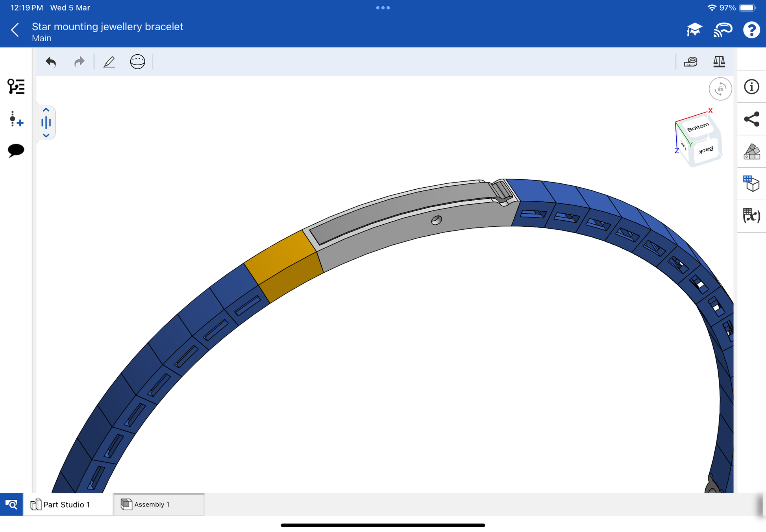This screenshot has height=532, width=766.
Task: Switch to Part Studio 1 tab
Action: (x=67, y=504)
